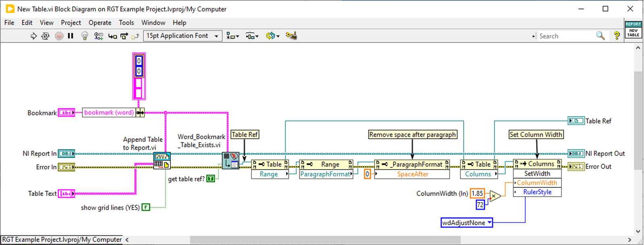Click the cluster constant top zero element
Image resolution: width=644 pixels, height=245 pixels.
[139, 61]
